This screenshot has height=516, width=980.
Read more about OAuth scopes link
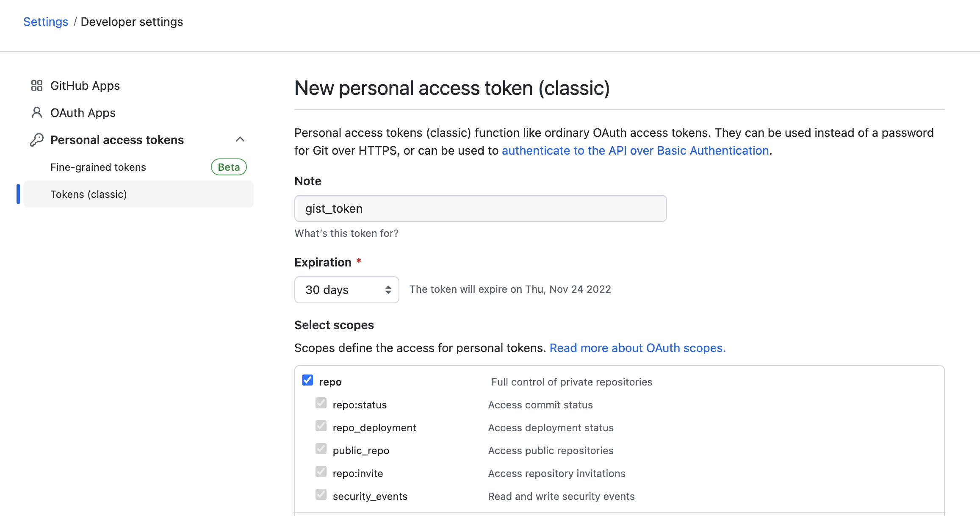point(637,348)
